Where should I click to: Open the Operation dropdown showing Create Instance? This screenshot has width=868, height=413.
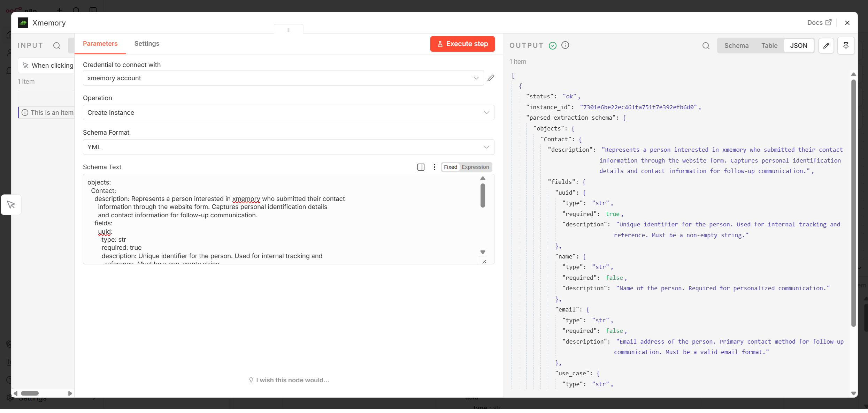pyautogui.click(x=288, y=112)
